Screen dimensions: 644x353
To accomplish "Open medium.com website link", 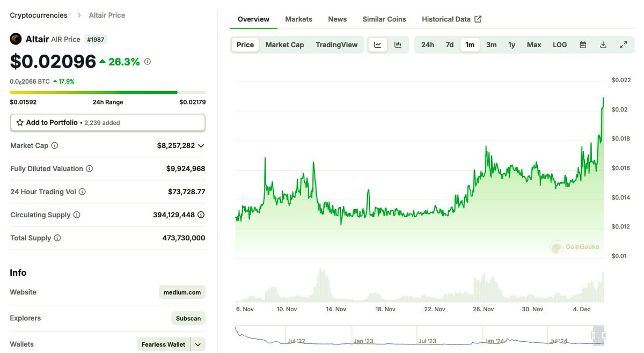I will coord(182,292).
